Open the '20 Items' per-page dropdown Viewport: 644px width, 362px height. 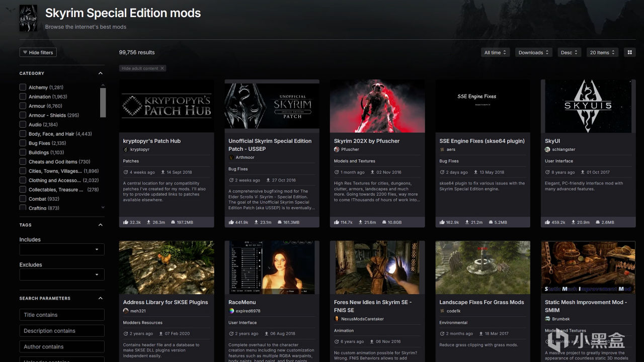[603, 52]
